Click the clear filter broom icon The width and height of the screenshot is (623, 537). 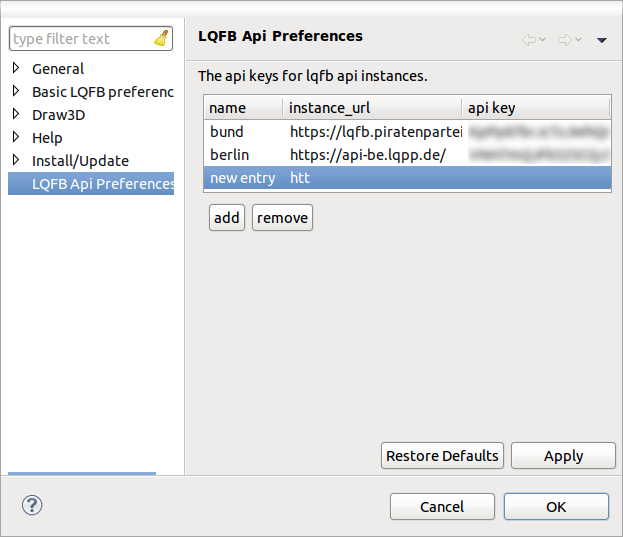[162, 39]
